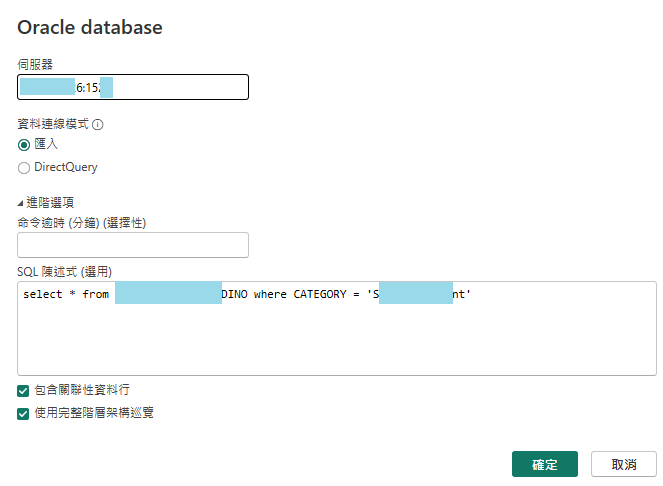Place cursor on select keyword in SQL

point(43,294)
